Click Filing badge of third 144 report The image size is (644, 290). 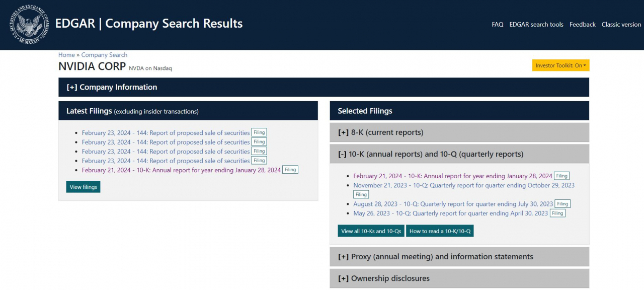pyautogui.click(x=259, y=151)
